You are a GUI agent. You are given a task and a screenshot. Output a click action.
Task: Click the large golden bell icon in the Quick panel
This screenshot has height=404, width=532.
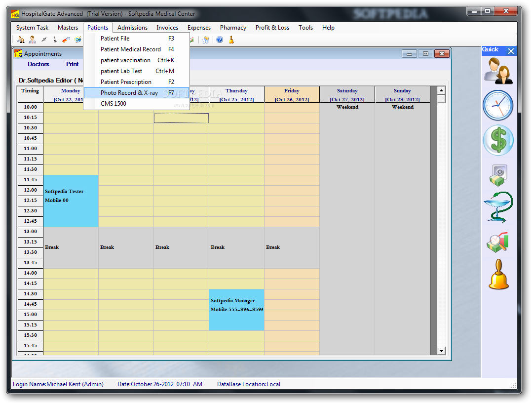498,274
